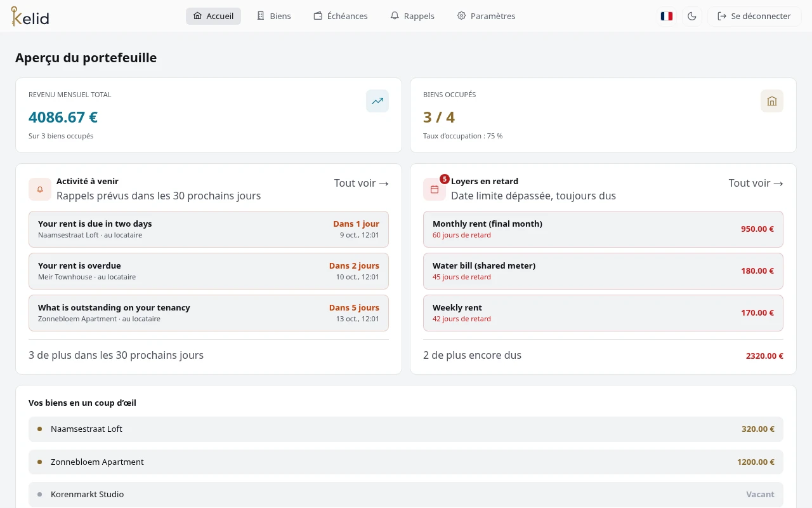
Task: Click the Kelid key logo
Action: [30, 16]
